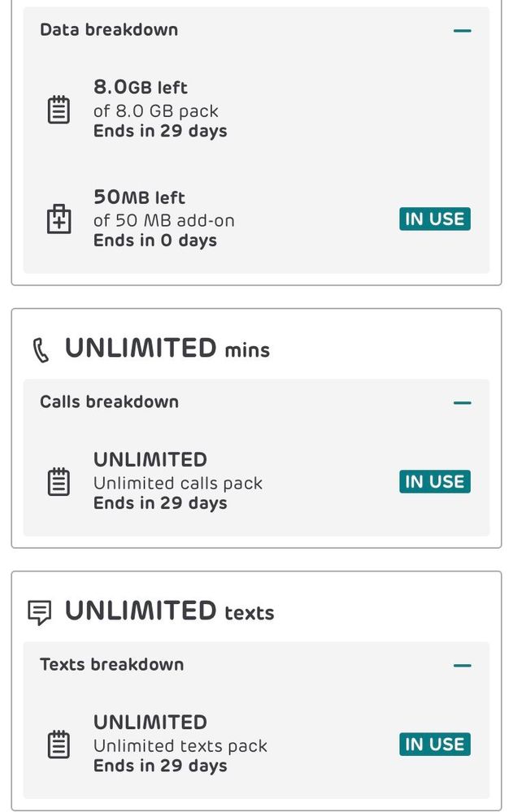Collapse the Calls breakdown section
Viewport: 513px width, 812px height.
[x=462, y=402]
